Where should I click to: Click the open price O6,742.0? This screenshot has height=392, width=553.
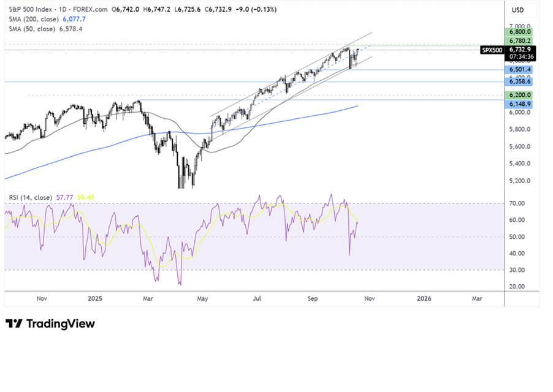click(x=126, y=10)
